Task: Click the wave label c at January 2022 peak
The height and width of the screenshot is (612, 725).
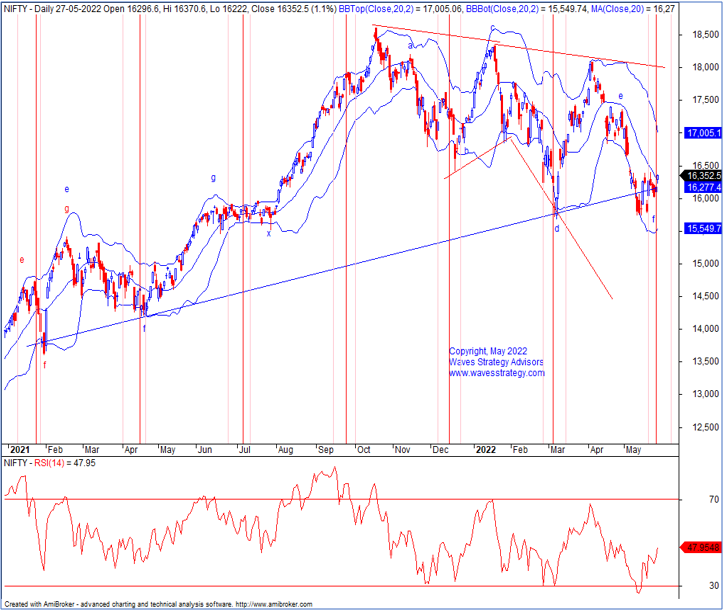Action: coord(493,28)
